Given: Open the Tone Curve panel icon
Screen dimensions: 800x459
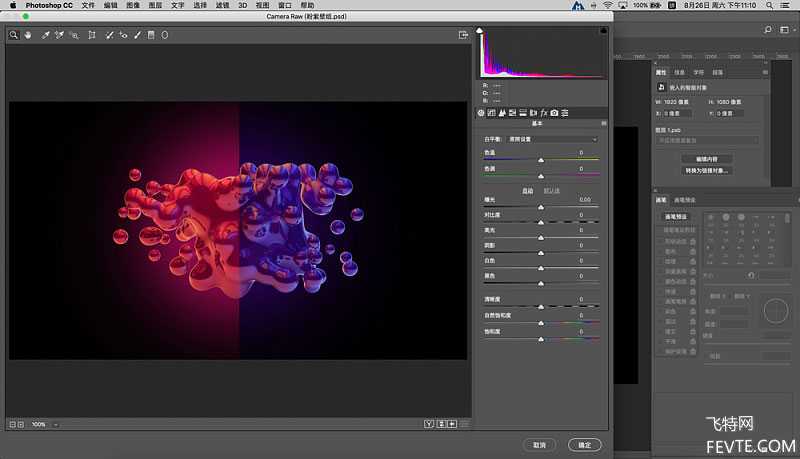Looking at the screenshot, I should tap(490, 112).
